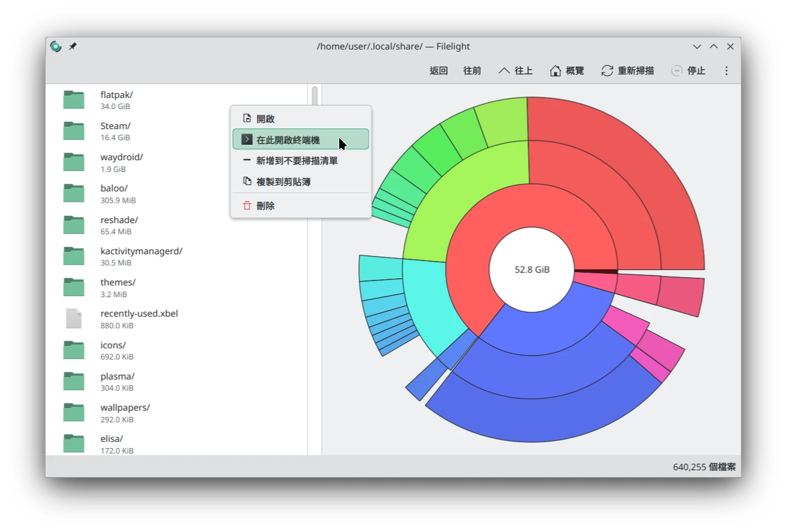Click the Forward (往前) button
787x532 pixels.
(x=472, y=71)
